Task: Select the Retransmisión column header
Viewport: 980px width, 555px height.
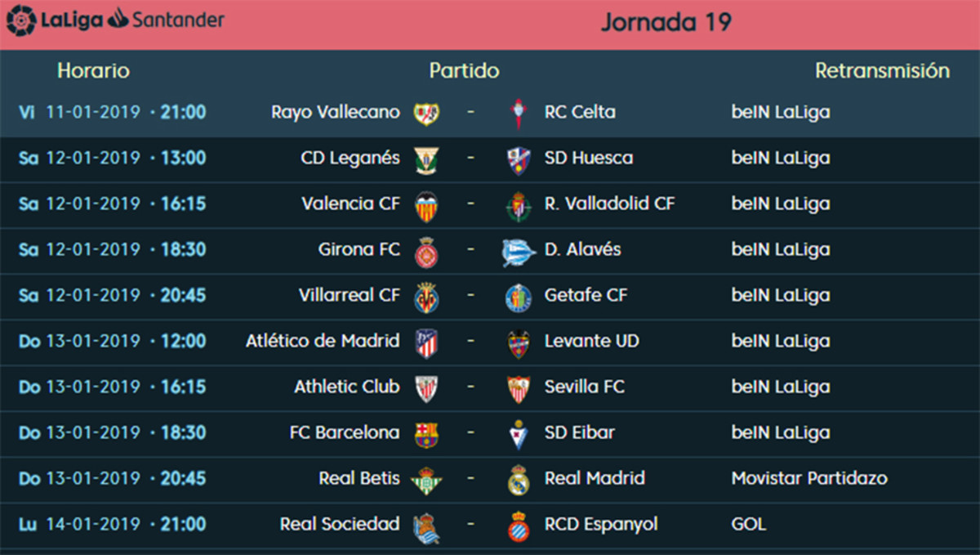Action: [882, 71]
